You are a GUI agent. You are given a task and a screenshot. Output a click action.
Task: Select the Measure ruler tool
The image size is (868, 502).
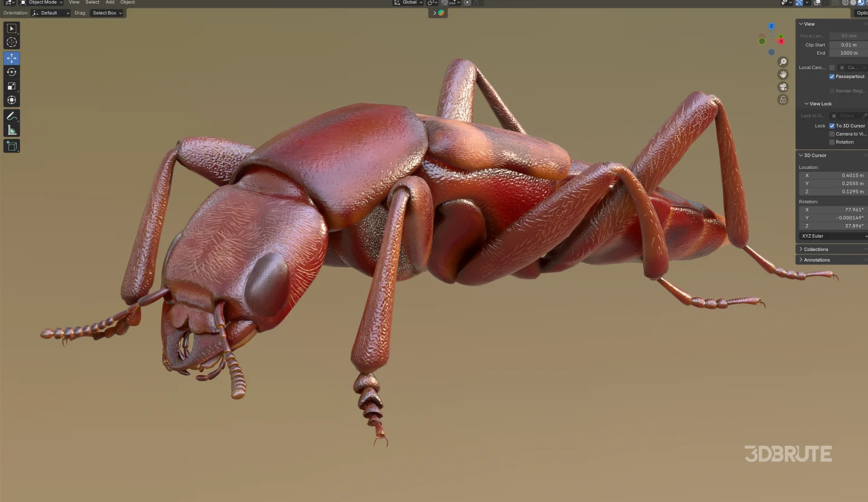coord(12,130)
